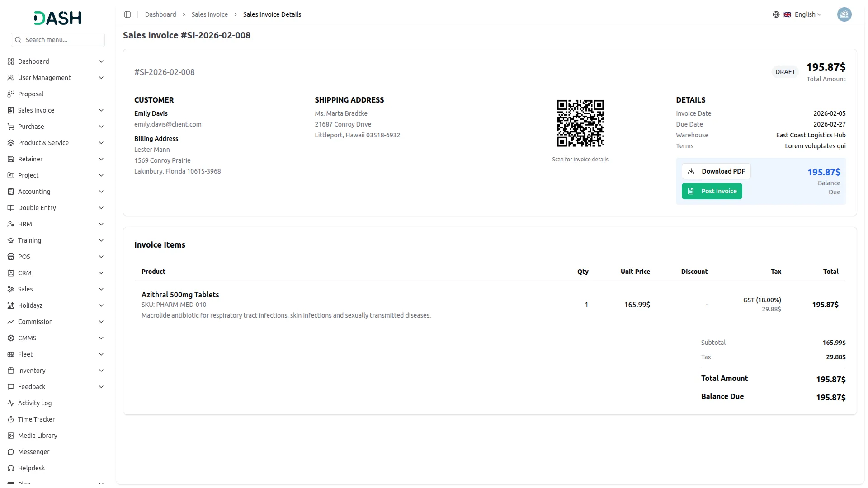Click the Activity Log pulse icon
The width and height of the screenshot is (868, 488).
tap(11, 403)
